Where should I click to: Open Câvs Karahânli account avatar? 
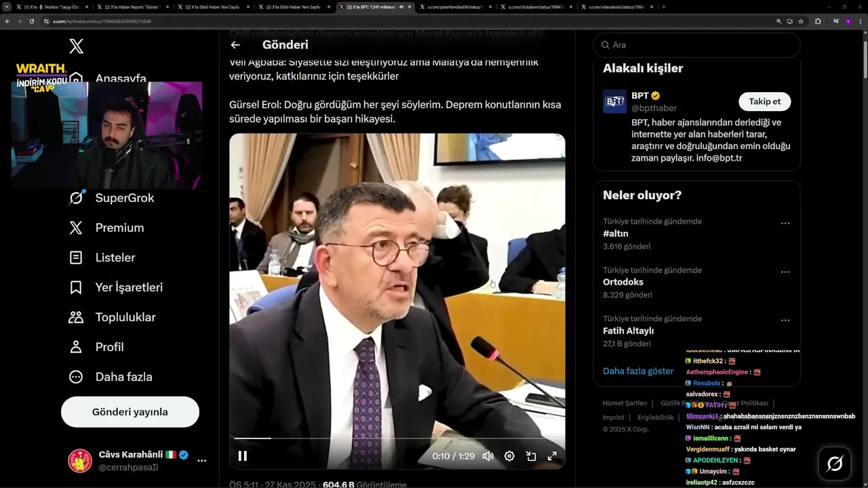80,460
